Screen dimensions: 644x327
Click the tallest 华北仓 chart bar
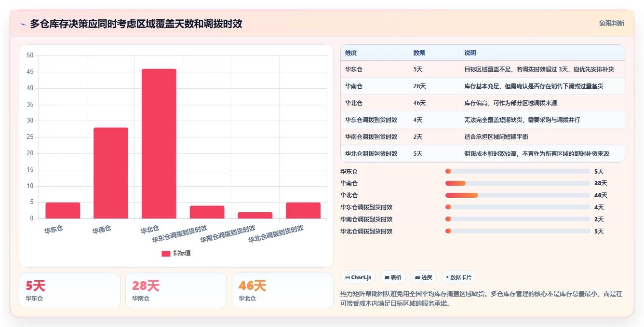pos(159,144)
